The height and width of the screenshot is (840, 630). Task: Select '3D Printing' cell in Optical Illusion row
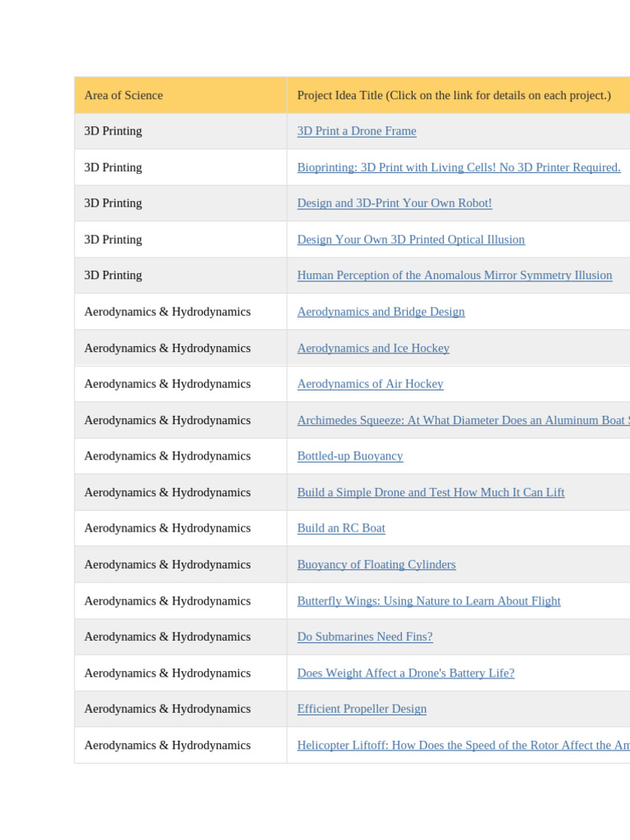click(x=180, y=240)
